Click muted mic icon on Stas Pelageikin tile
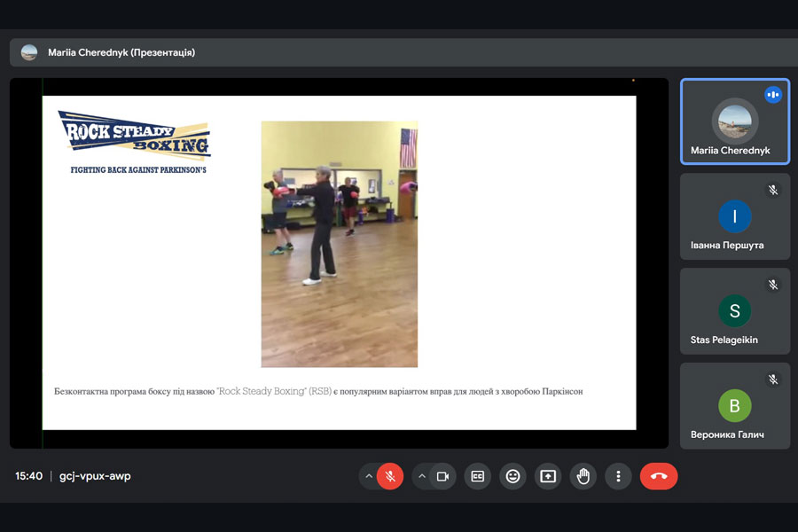This screenshot has height=532, width=798. [x=773, y=285]
